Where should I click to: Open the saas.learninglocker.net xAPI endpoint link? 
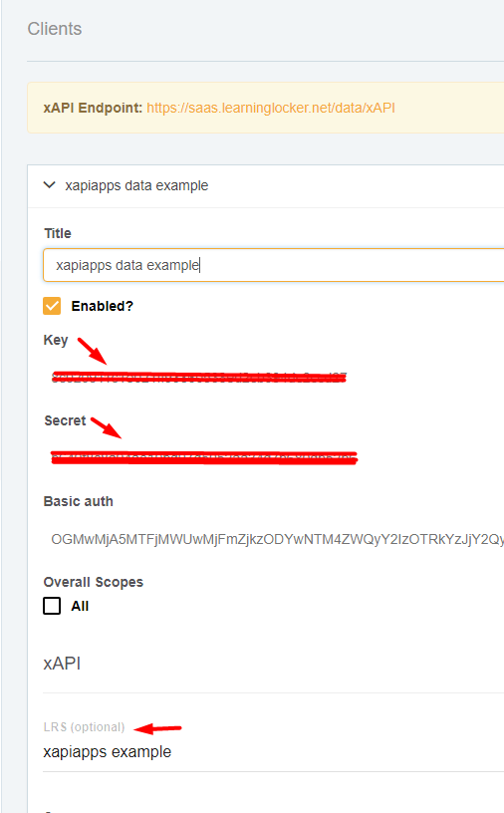pyautogui.click(x=271, y=108)
